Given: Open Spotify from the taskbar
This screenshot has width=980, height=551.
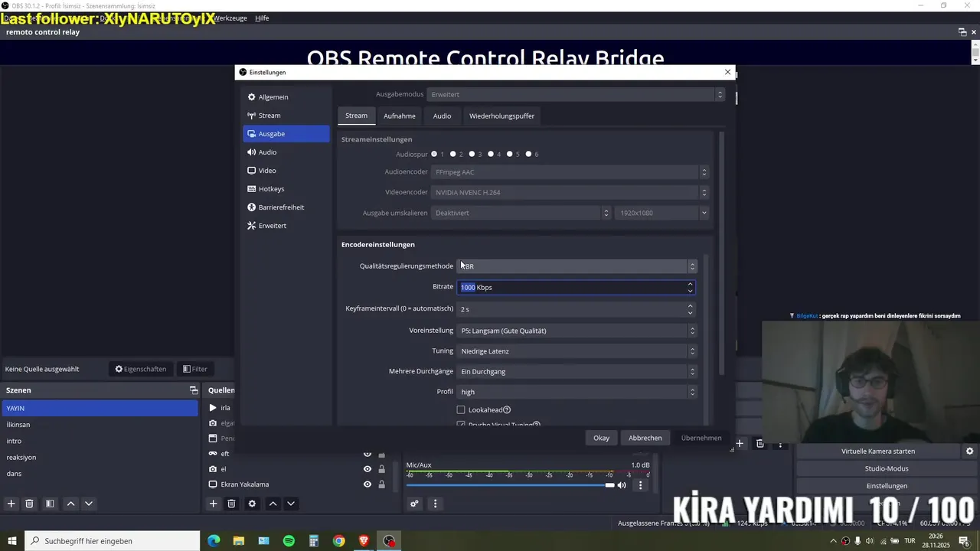Looking at the screenshot, I should click(x=289, y=541).
